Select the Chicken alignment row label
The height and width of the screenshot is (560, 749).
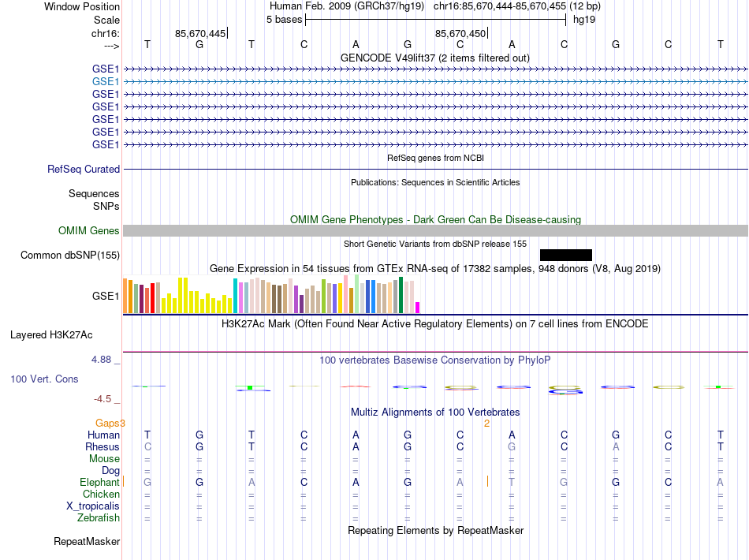tap(101, 494)
